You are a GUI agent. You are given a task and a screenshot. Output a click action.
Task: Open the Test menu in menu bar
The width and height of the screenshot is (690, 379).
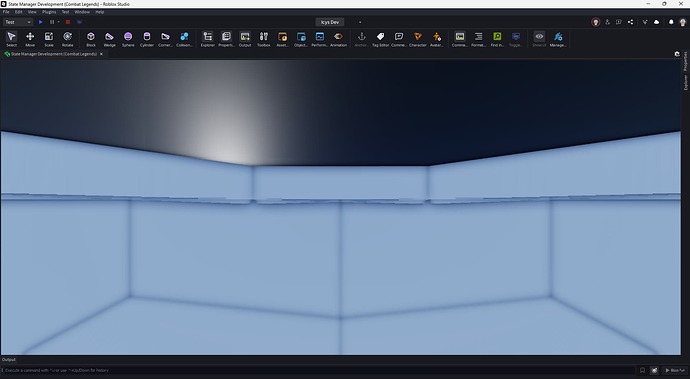click(x=65, y=12)
